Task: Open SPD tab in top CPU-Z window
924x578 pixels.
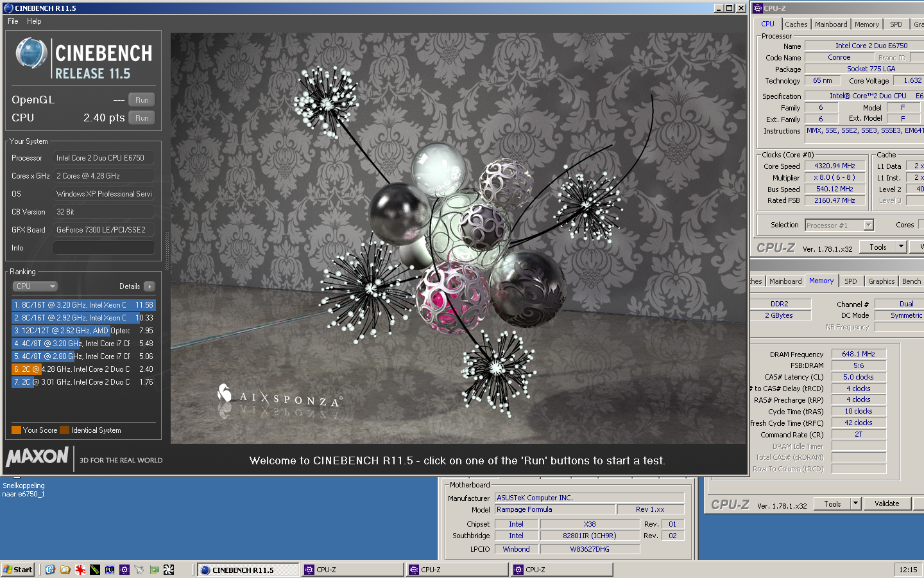Action: [x=896, y=24]
